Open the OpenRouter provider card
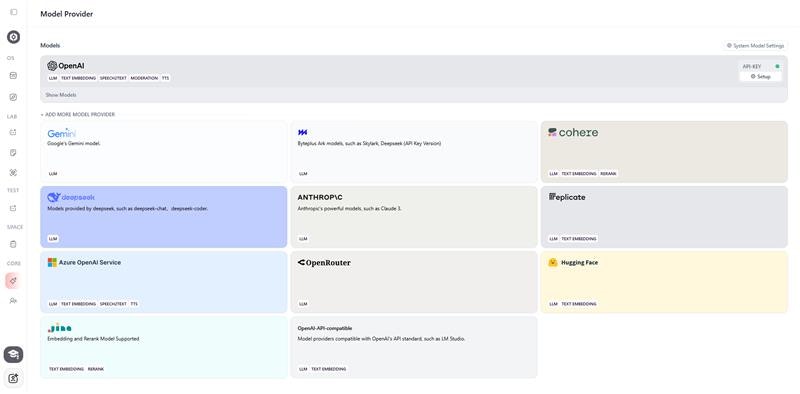Viewport: 800px width, 394px height. click(414, 282)
